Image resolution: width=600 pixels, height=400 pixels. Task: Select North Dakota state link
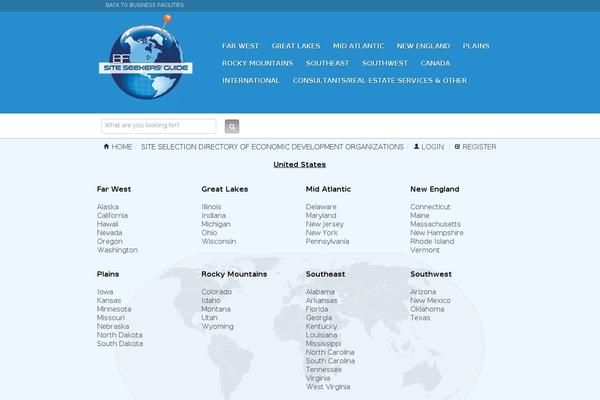[119, 335]
